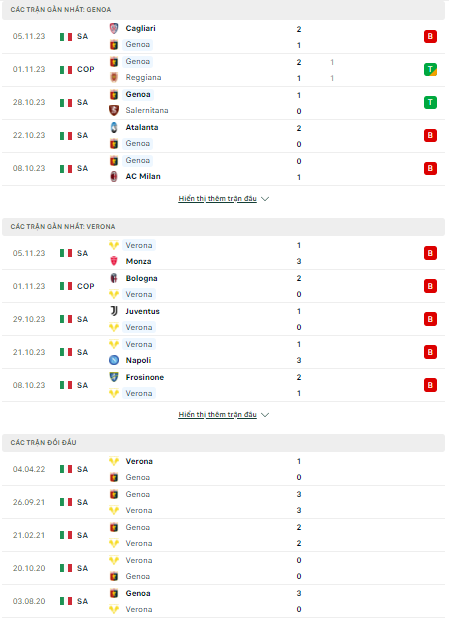Click the Salernitana crest icon
This screenshot has width=449, height=623.
[114, 110]
